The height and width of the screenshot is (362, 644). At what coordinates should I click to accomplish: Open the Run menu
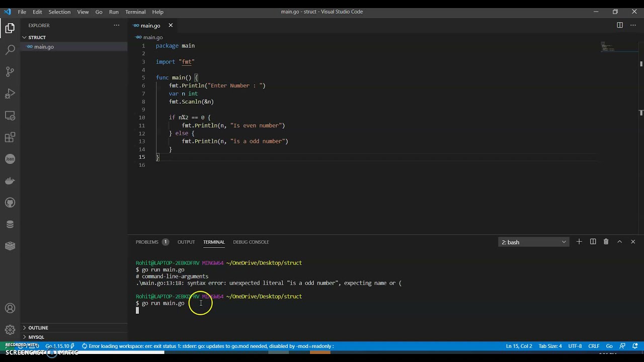tap(114, 12)
